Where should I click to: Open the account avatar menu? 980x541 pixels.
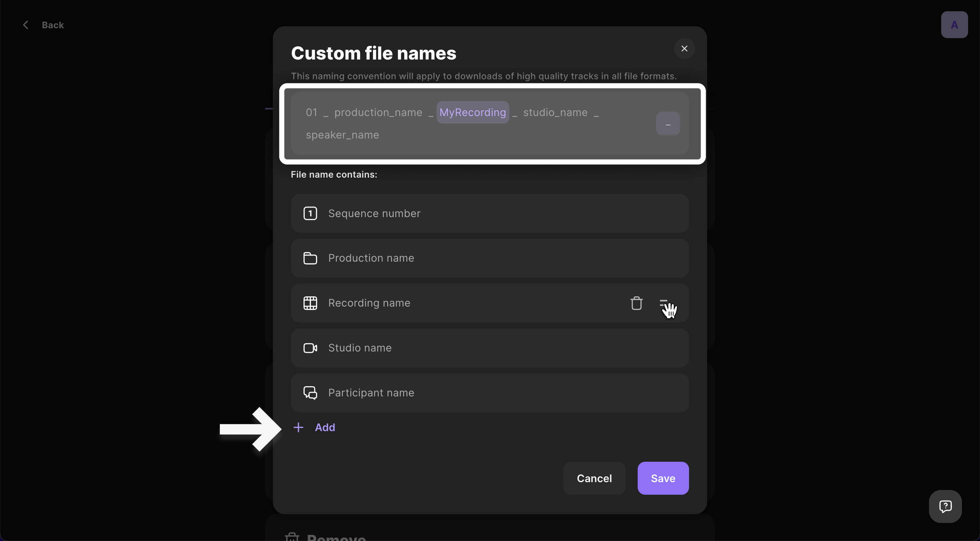coord(954,25)
